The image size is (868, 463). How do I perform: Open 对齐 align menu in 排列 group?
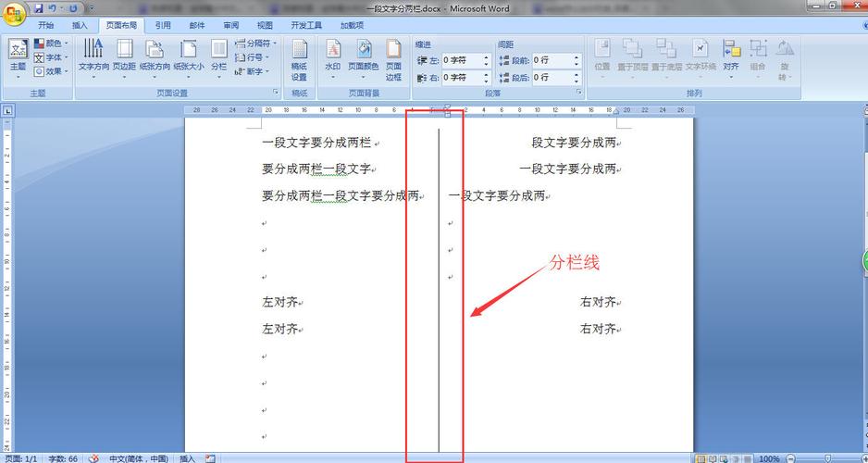(731, 58)
